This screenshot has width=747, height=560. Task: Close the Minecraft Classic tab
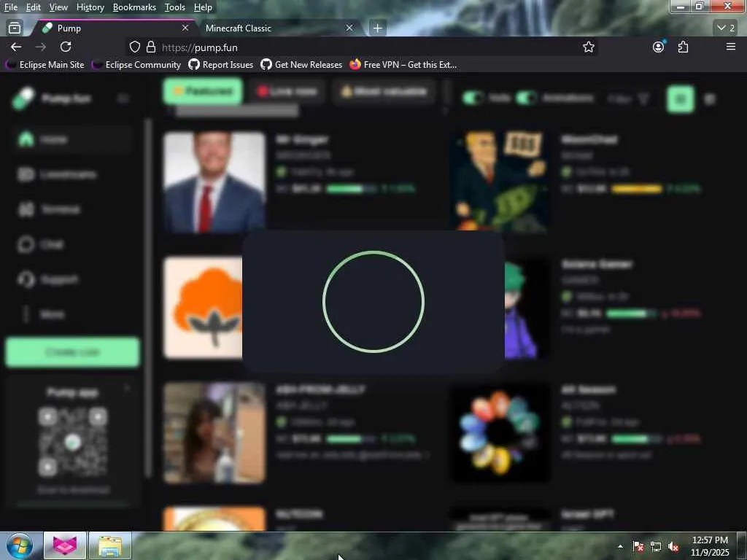point(349,28)
